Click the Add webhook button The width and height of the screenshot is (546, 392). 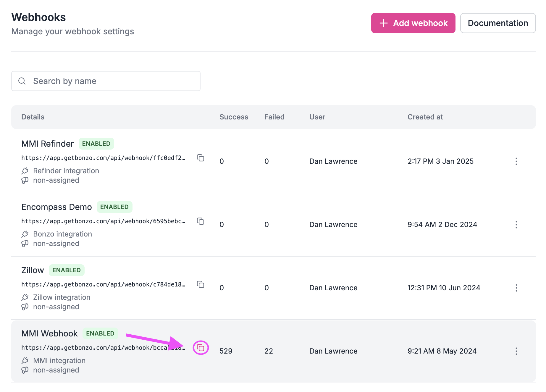(413, 23)
